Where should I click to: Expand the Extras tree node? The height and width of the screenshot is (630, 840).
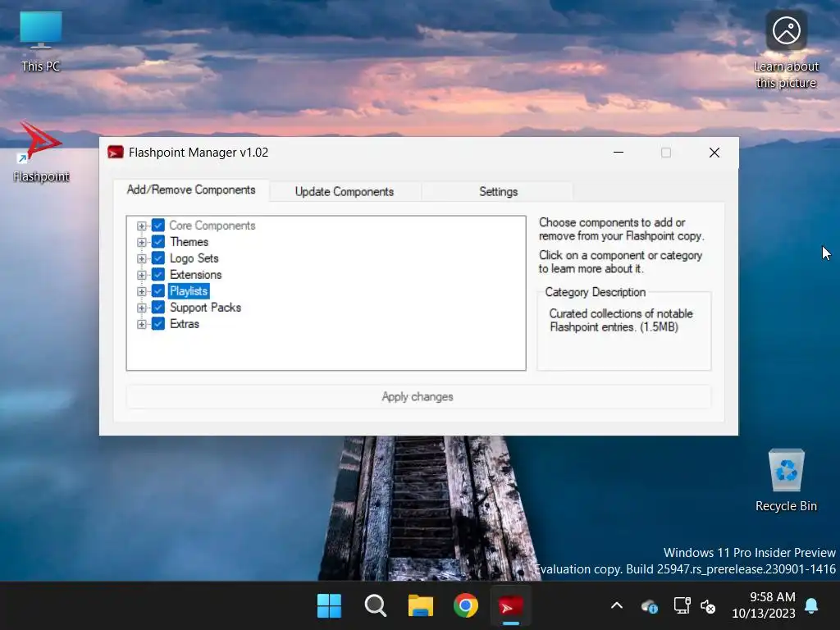coord(141,324)
